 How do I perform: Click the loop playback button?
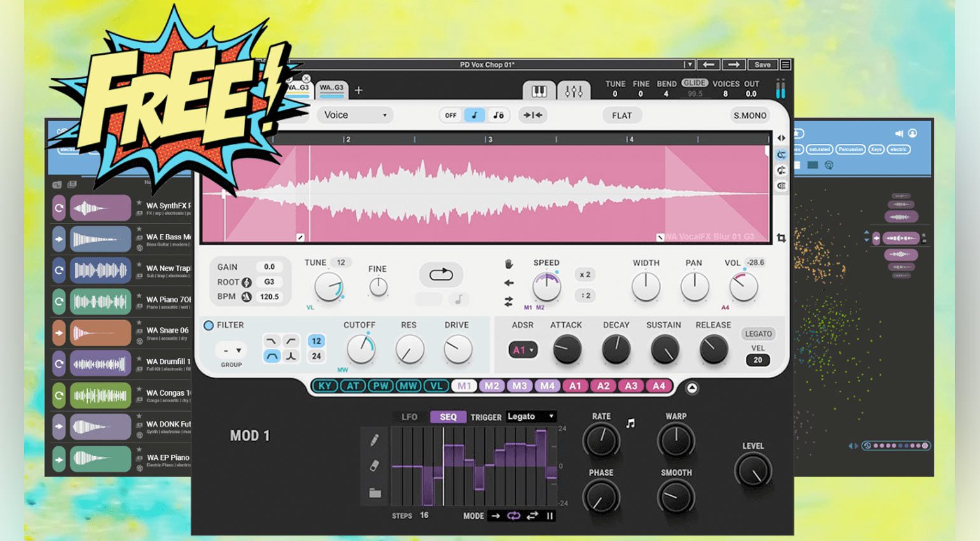441,274
